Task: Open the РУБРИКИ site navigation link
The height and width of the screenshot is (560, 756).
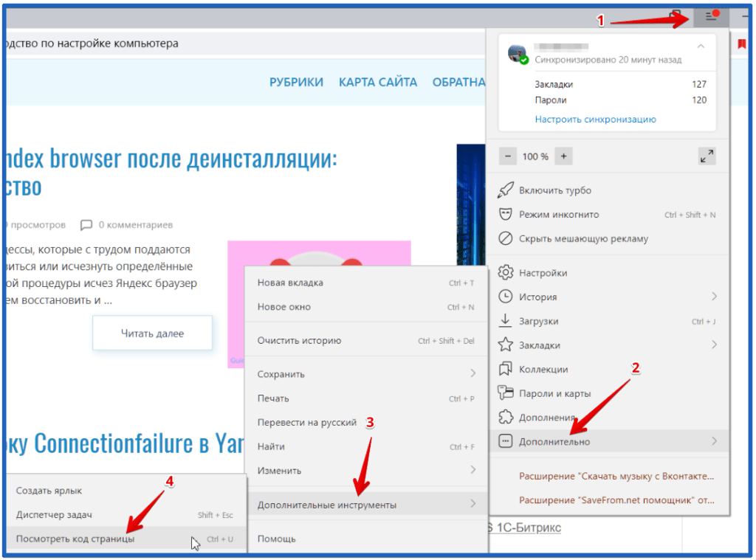Action: click(x=296, y=82)
